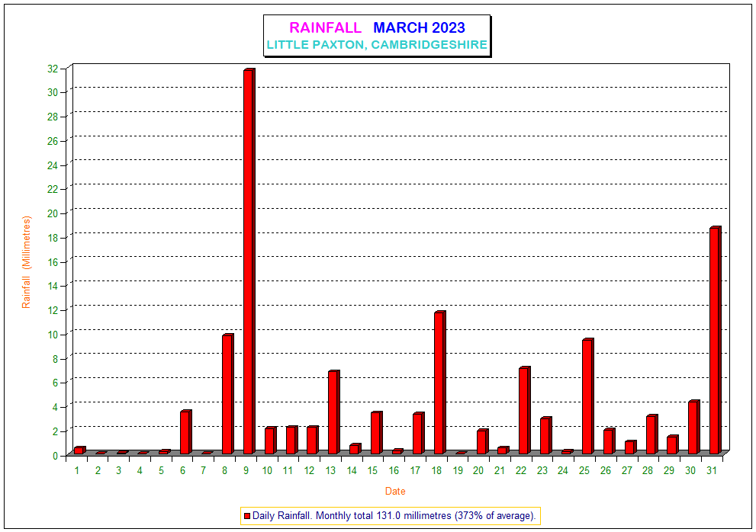Click the '30' label on the rainfall axis

tap(53, 92)
